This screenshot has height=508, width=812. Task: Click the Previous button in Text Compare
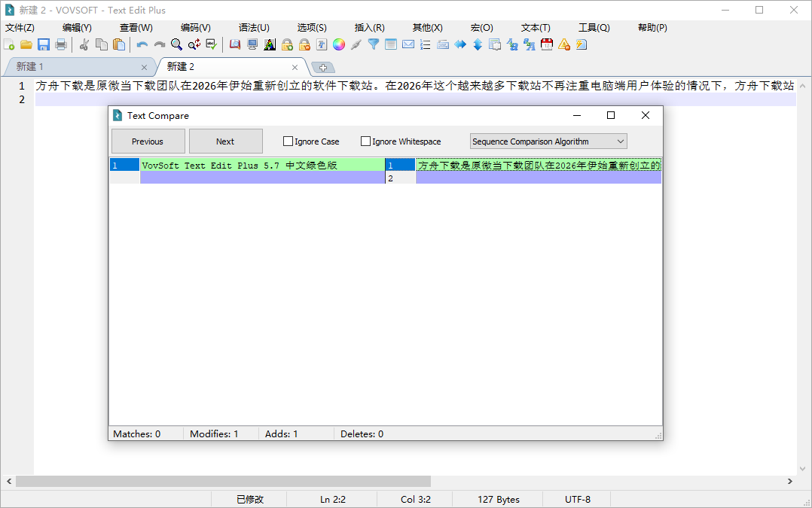(x=148, y=141)
